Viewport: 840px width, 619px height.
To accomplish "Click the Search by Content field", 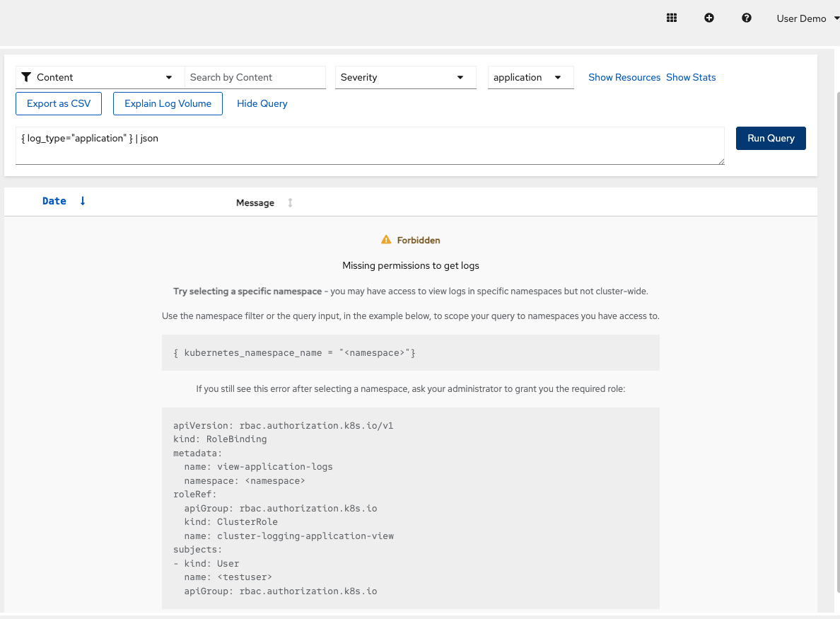I will tap(255, 77).
